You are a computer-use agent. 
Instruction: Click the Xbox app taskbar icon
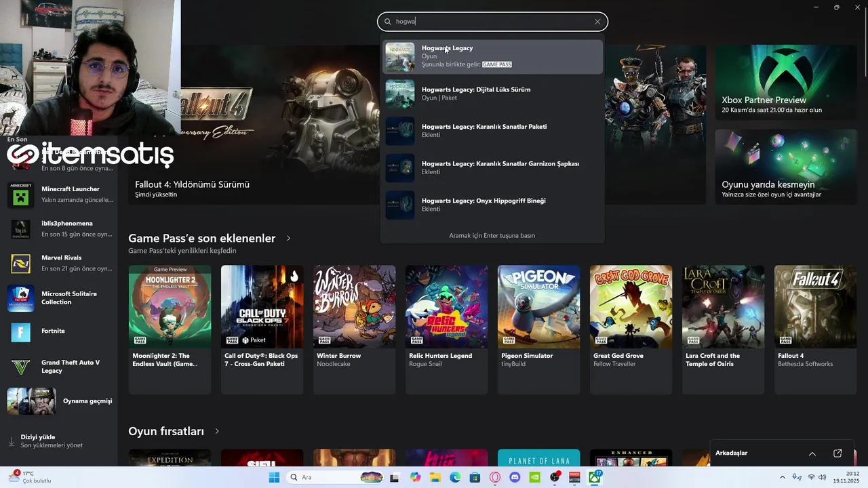point(595,477)
